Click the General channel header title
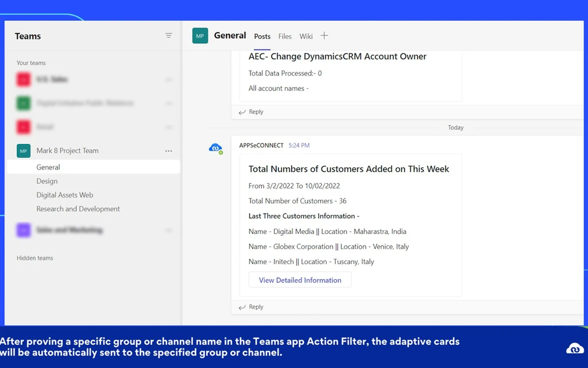588x368 pixels. click(x=230, y=35)
